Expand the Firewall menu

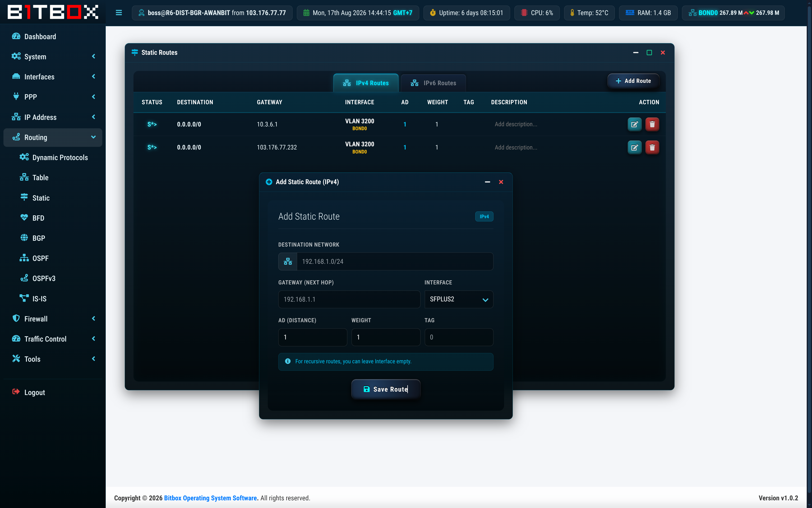tap(53, 319)
